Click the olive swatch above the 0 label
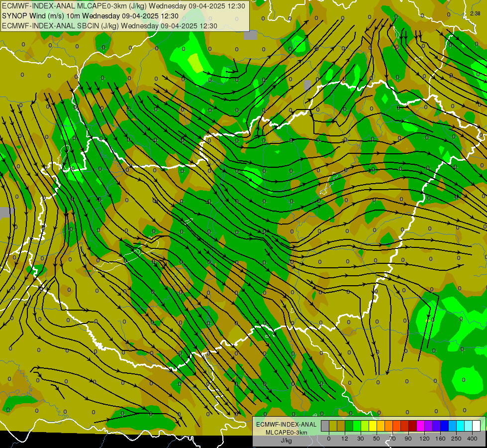 (333, 426)
